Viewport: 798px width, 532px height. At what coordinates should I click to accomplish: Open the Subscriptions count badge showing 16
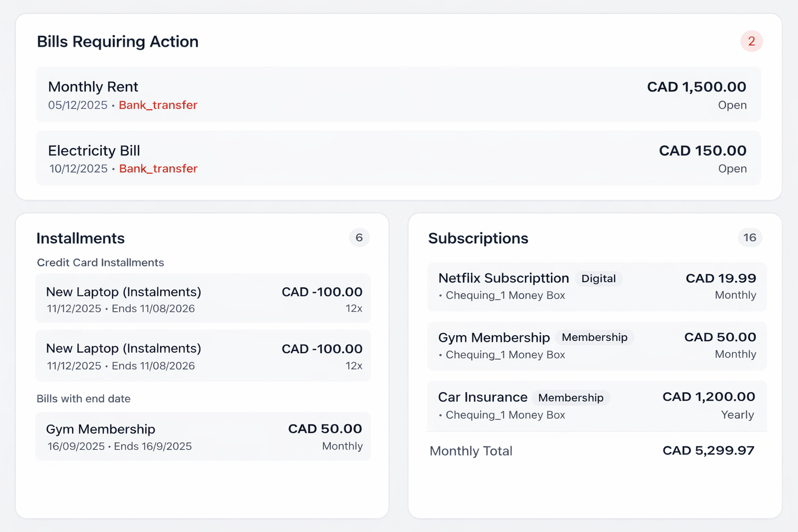tap(750, 238)
